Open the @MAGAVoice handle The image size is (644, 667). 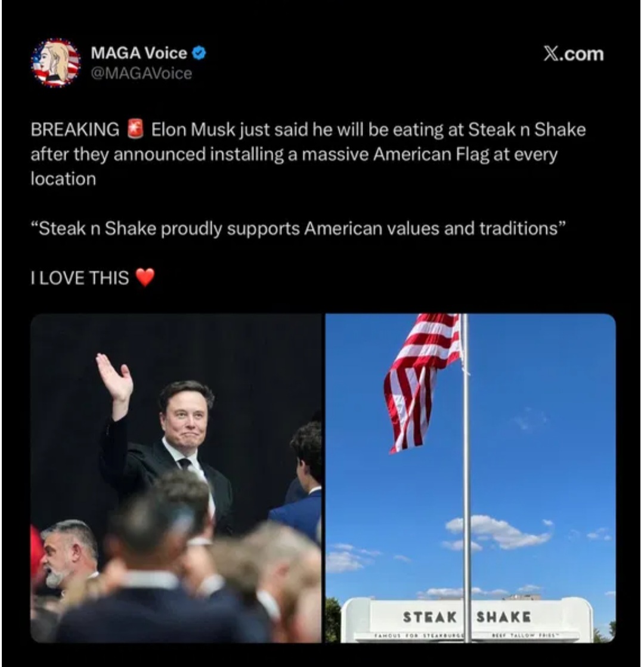[141, 73]
